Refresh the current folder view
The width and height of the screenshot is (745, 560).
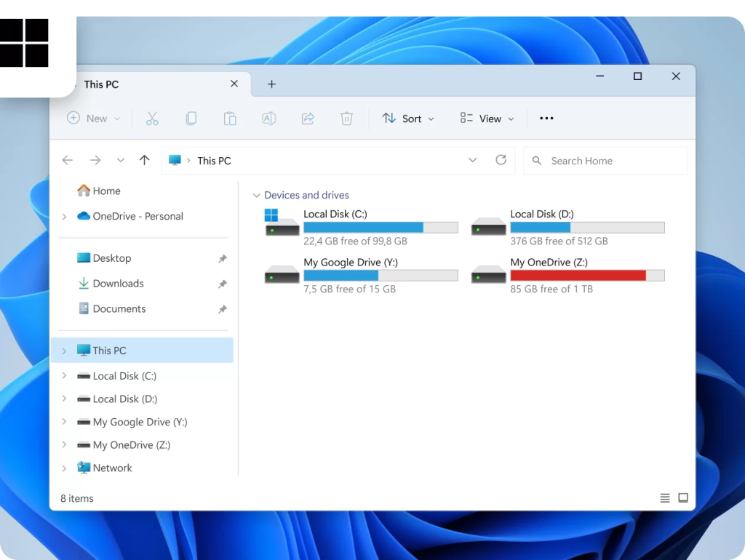click(x=501, y=160)
